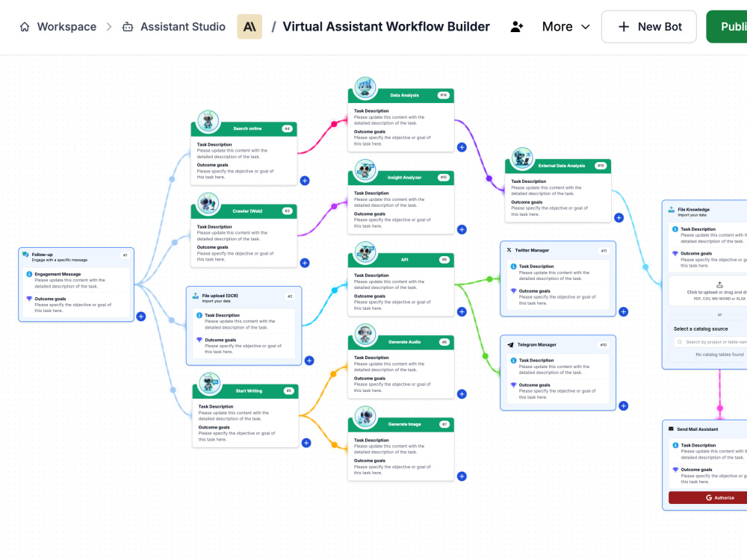Screen dimensions: 747x560
Task: Click the purple connector dot near External Data Analysis
Action: tap(489, 178)
